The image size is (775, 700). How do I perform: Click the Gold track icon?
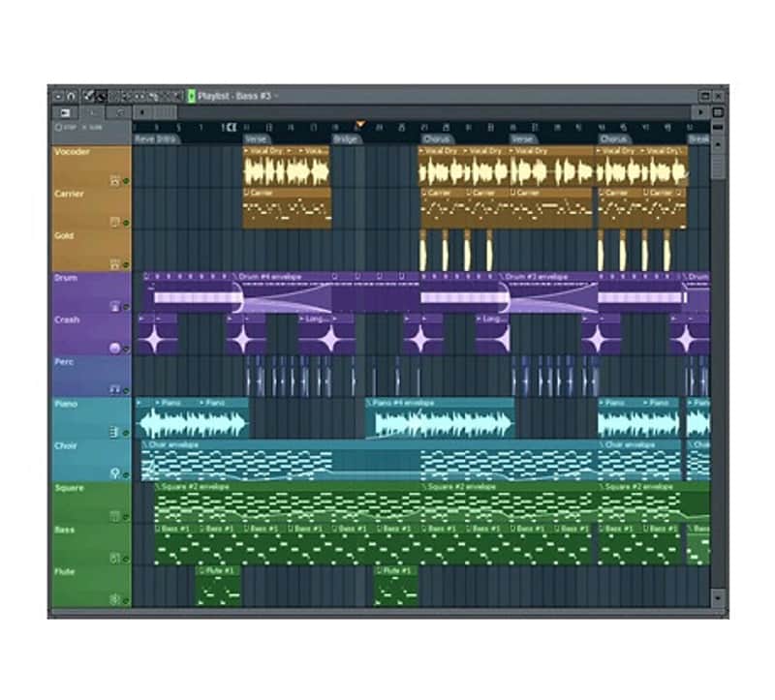click(114, 264)
